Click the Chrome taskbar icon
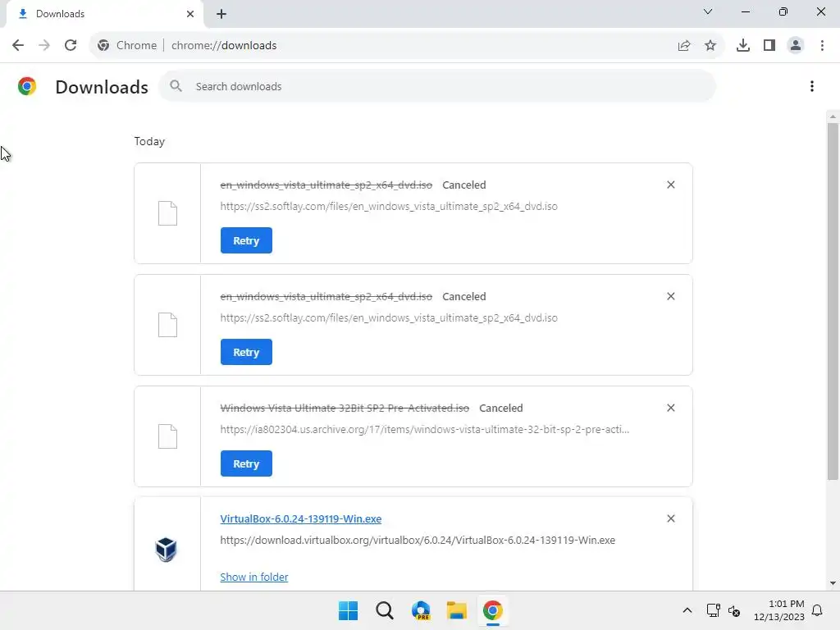Viewport: 840px width, 630px height. point(493,610)
